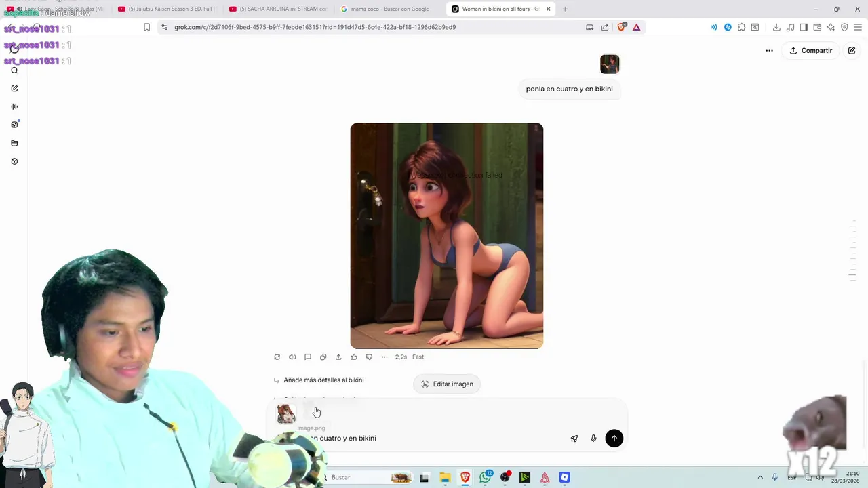Image resolution: width=868 pixels, height=488 pixels.
Task: Open File Explorer from the taskbar
Action: point(444,478)
